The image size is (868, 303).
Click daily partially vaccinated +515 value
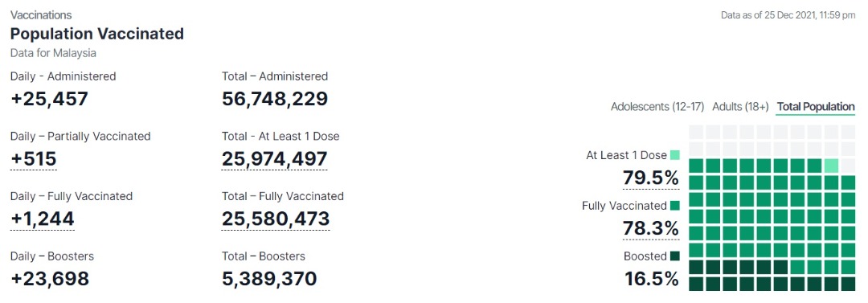(x=33, y=159)
